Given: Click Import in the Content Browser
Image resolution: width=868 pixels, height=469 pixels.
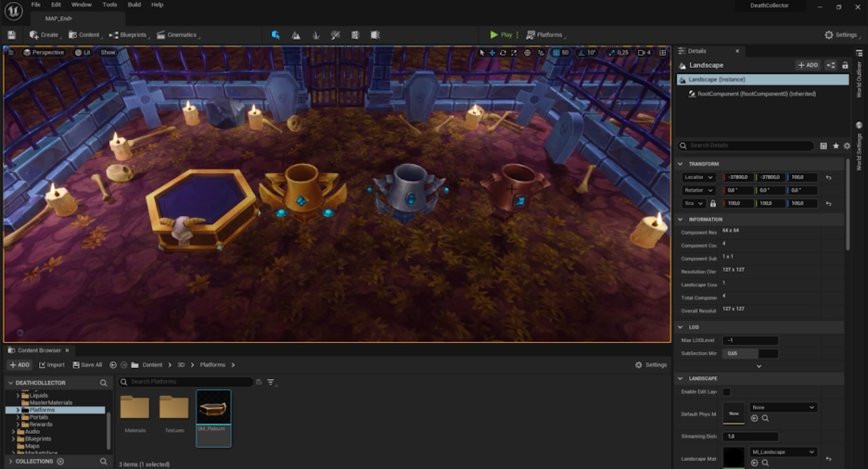Looking at the screenshot, I should coord(52,365).
